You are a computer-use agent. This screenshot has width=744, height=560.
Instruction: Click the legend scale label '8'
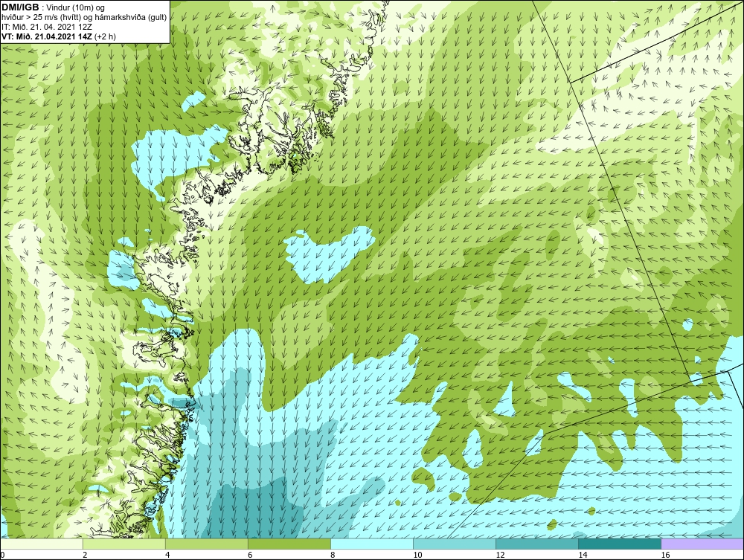point(333,555)
